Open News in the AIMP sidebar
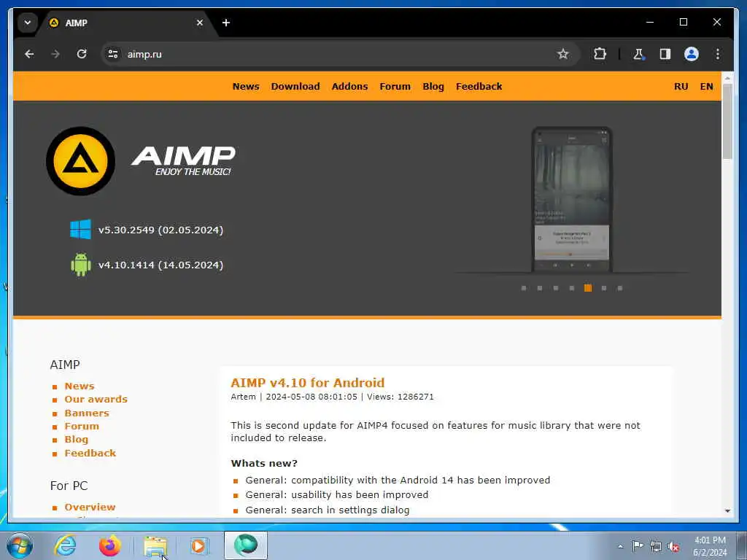 pyautogui.click(x=80, y=386)
